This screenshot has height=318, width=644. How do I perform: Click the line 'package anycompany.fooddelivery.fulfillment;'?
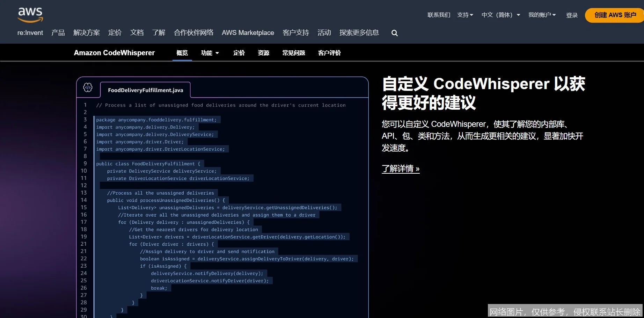[x=156, y=120]
